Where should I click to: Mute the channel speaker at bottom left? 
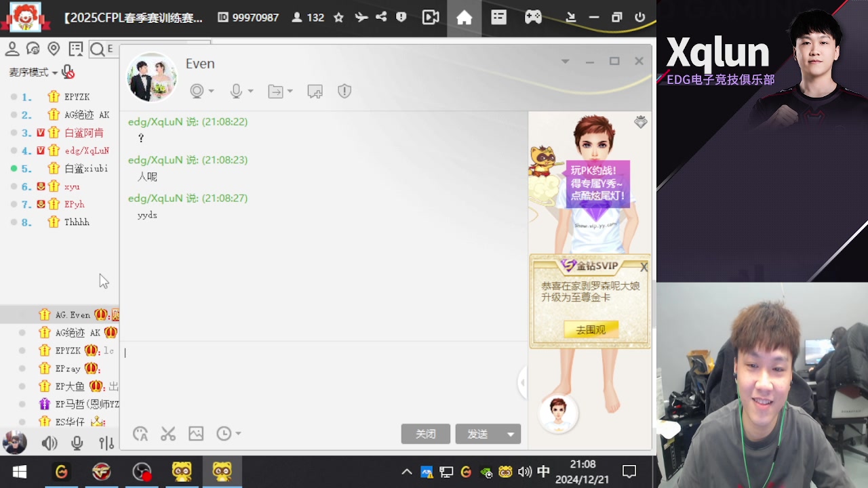(x=49, y=443)
